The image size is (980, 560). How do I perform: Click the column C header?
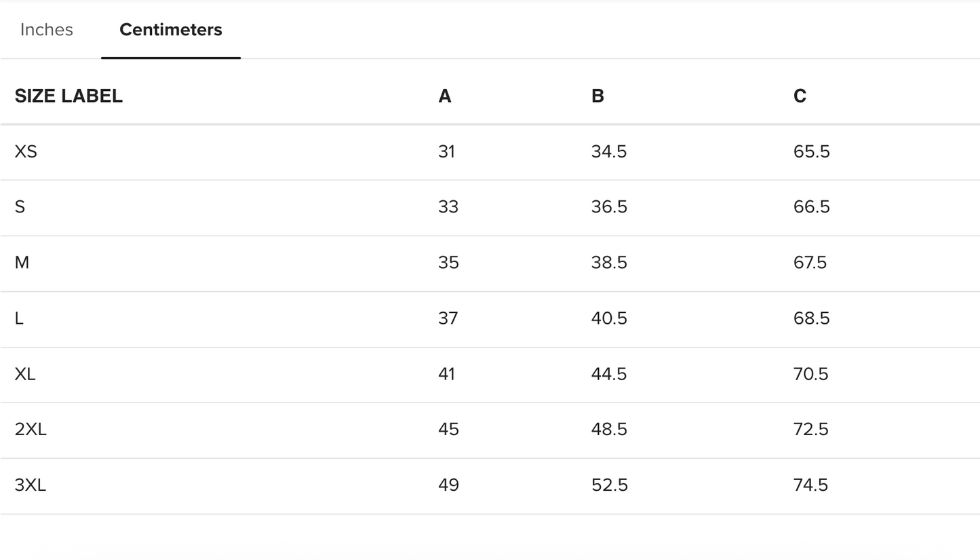(800, 96)
